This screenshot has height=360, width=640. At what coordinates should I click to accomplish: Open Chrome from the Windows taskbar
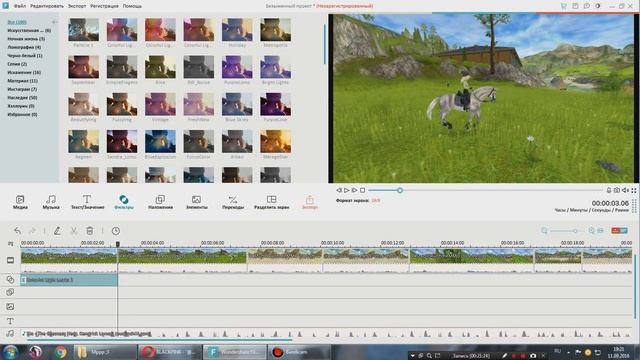point(60,352)
